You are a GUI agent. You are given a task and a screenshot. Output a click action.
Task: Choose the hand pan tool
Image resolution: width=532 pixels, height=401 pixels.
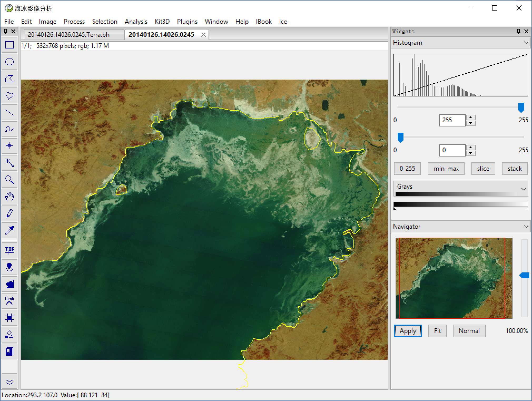pos(9,197)
